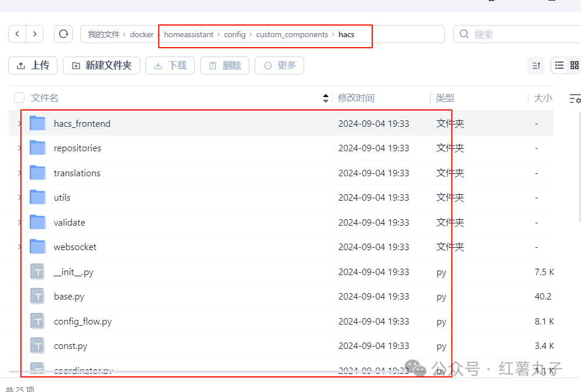
Task: Go forward with the right arrow button
Action: (x=35, y=34)
